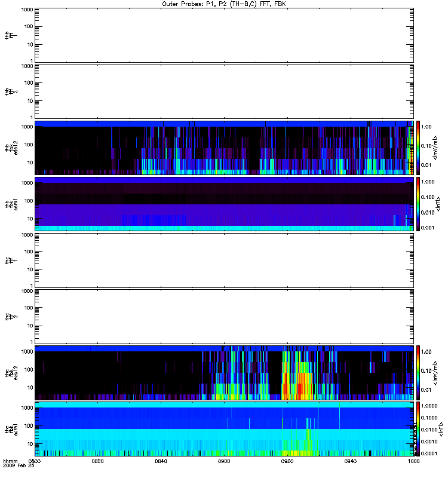The height and width of the screenshot is (478, 448).
Task: Click the "0.10" value on thb edc12 color bar
Action: tap(426, 146)
